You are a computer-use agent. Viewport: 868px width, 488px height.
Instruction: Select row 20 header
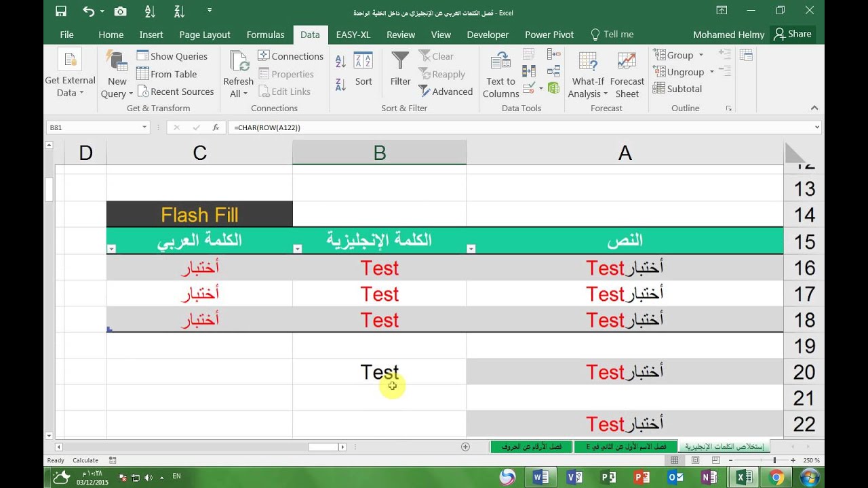[804, 372]
